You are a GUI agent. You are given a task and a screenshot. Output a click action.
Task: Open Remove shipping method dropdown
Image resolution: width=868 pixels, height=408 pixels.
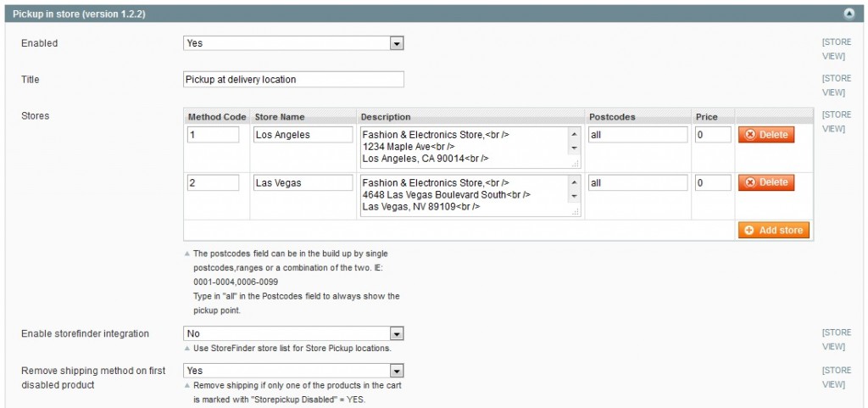(293, 371)
